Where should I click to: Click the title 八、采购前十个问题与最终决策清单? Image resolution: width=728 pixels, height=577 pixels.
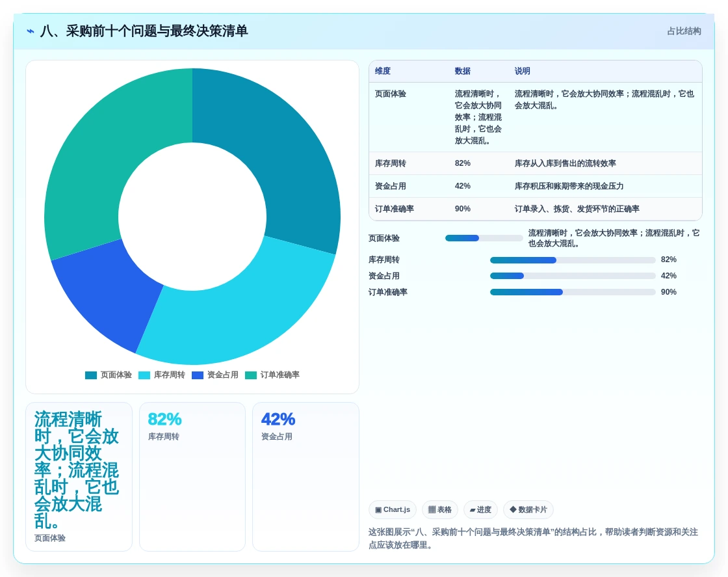[144, 31]
